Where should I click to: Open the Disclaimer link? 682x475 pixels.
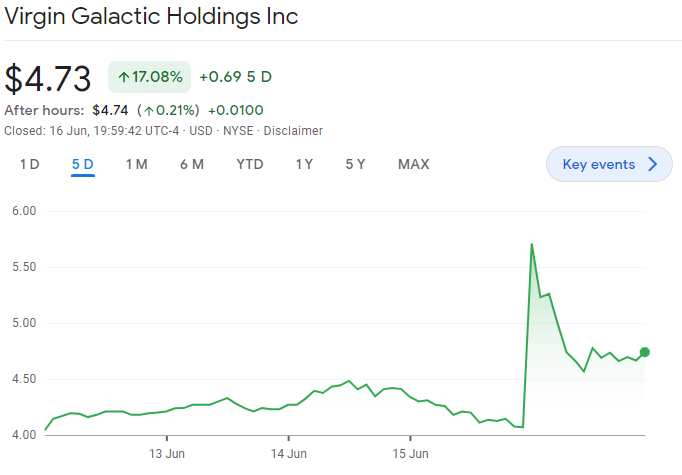(293, 130)
